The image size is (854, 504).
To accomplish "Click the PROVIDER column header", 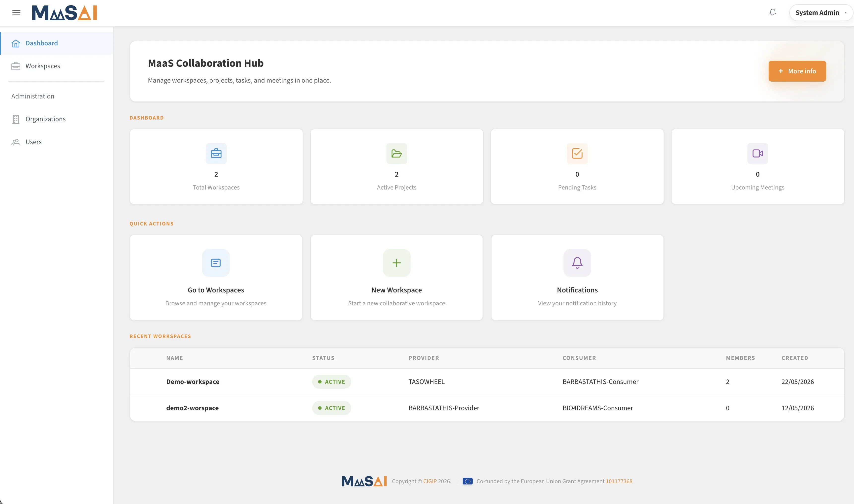I will [x=424, y=358].
